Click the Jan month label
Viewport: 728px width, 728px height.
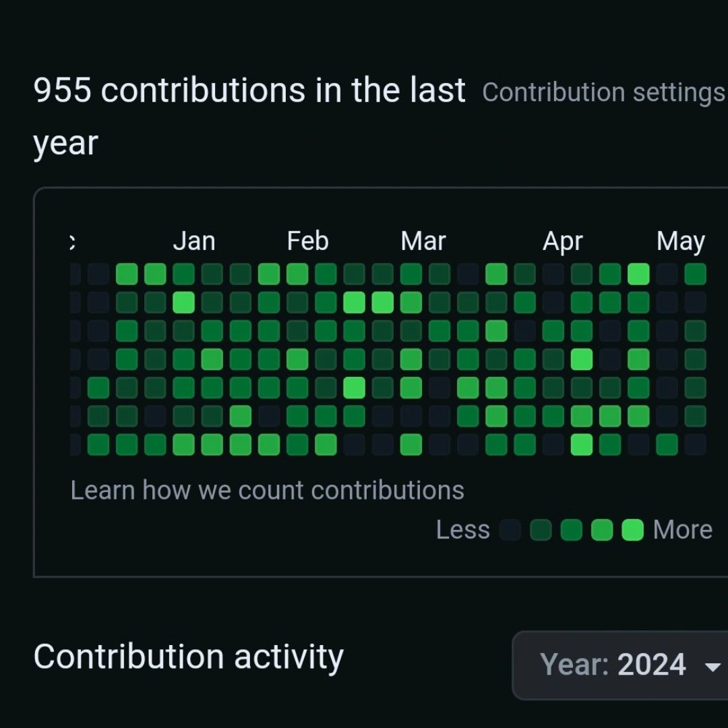194,241
